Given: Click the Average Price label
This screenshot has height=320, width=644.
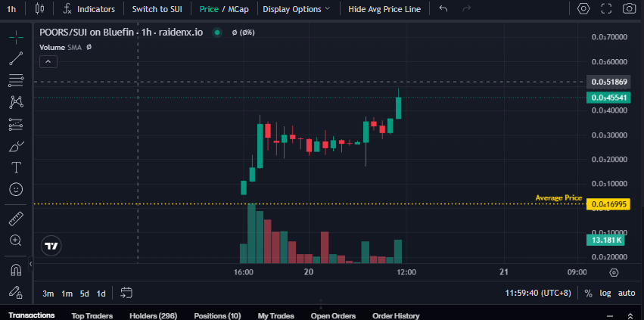Looking at the screenshot, I should coord(558,198).
